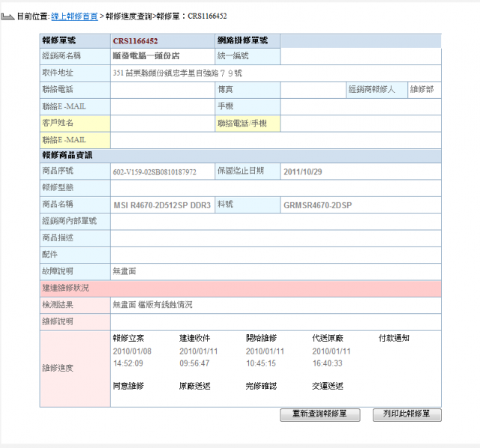
Task: Click test result 無畫面 檔版有銹蝕情況
Action: coord(152,305)
